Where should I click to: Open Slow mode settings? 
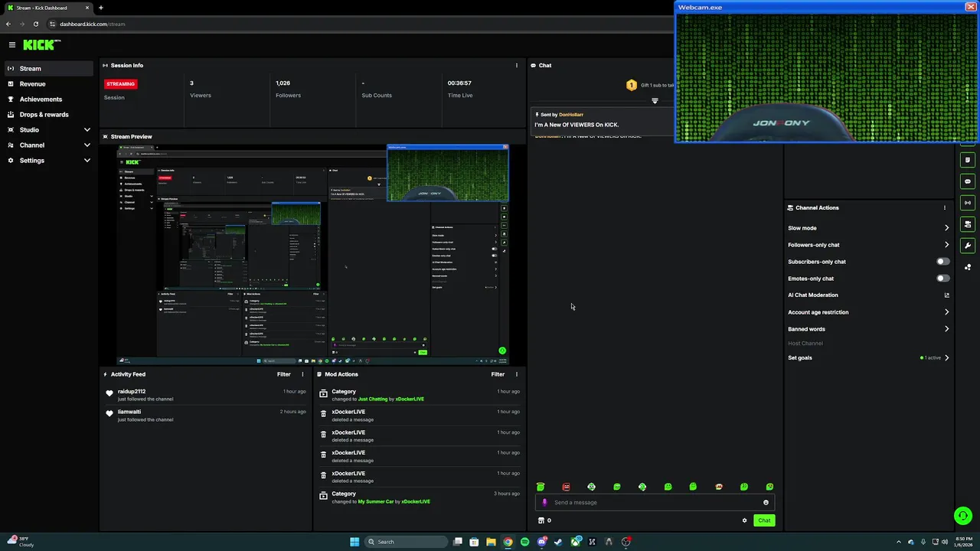point(868,228)
